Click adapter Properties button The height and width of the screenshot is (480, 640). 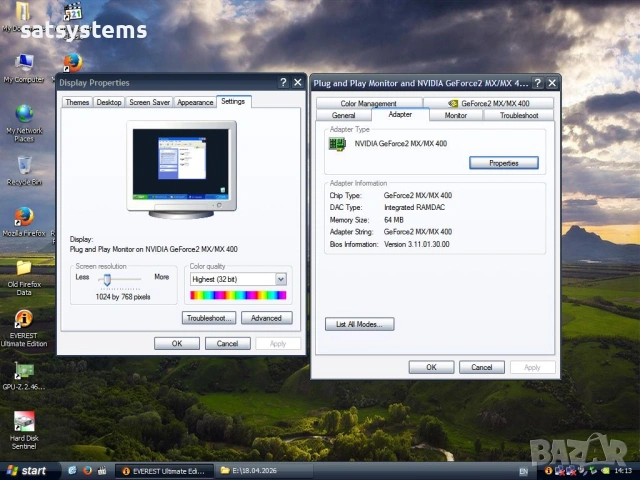pyautogui.click(x=504, y=163)
